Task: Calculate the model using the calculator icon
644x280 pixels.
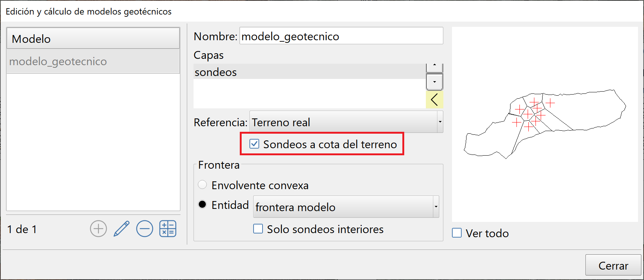Action: coord(167,229)
